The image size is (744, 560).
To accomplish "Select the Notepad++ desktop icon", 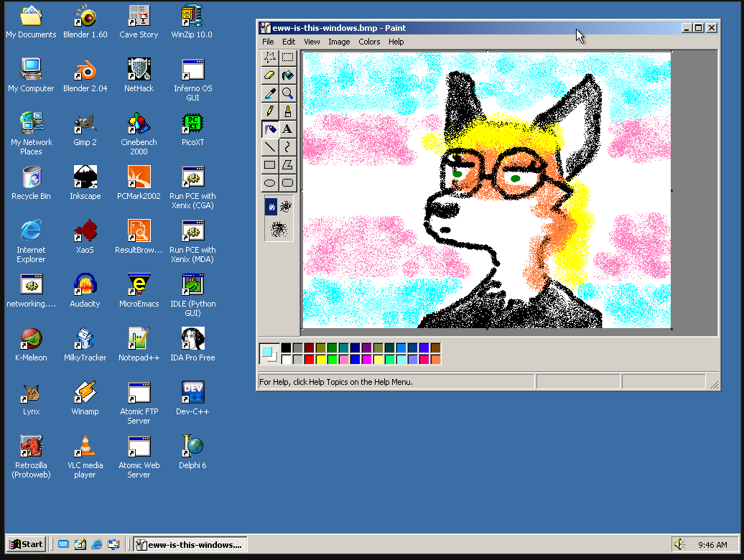I will (139, 345).
